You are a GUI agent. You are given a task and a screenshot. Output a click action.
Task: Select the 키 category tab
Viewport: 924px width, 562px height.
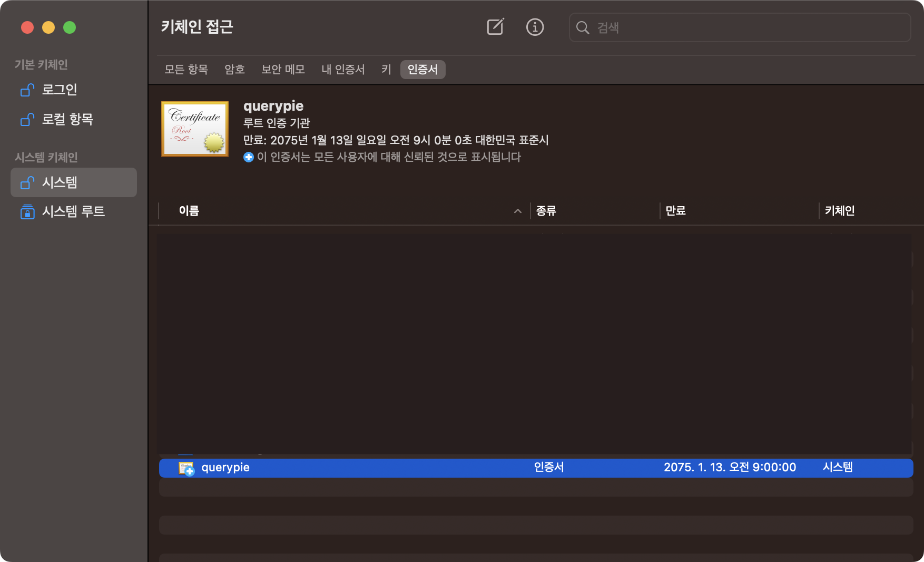click(x=385, y=69)
